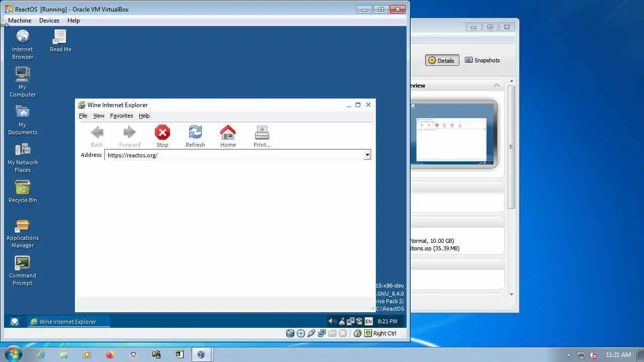Select the My Documents desktop icon
Screen dimensions: 644x362
coord(23,120)
